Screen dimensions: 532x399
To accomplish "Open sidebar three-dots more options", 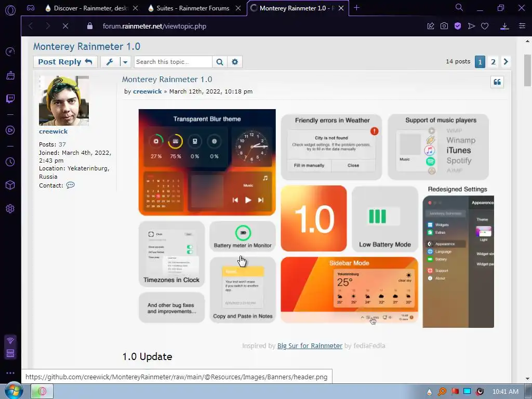I will (10, 373).
